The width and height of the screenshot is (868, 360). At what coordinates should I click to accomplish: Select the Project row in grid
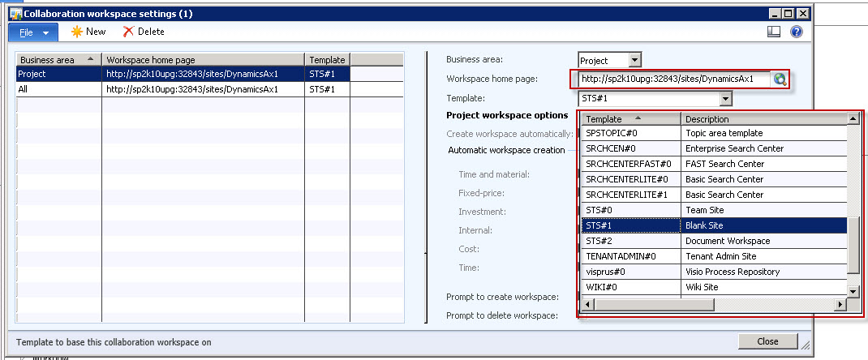point(58,74)
